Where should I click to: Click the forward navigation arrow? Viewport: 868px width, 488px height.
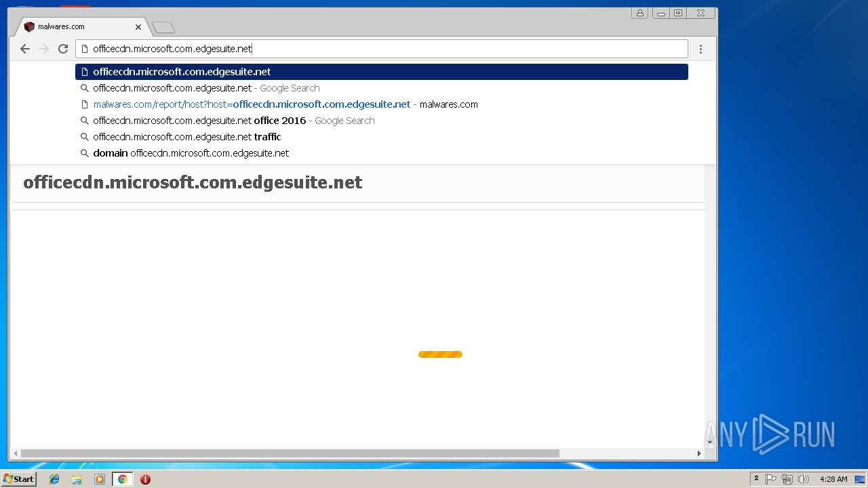pos(44,49)
